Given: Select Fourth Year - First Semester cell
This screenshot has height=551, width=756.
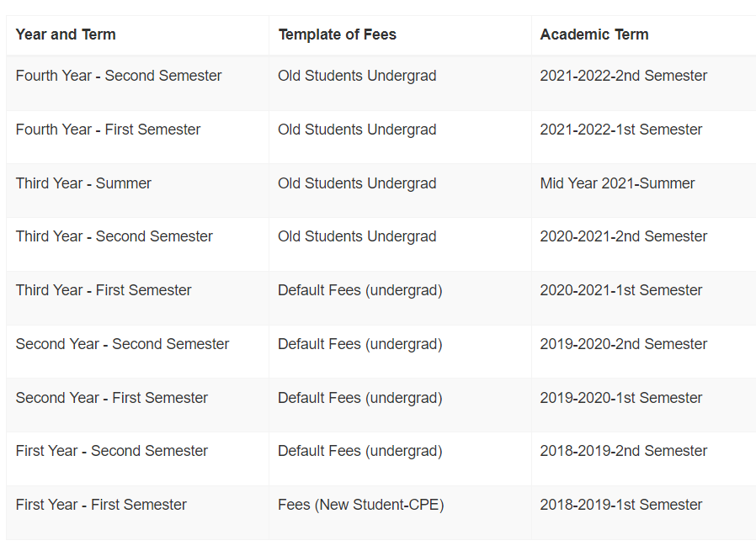Looking at the screenshot, I should pyautogui.click(x=108, y=130).
